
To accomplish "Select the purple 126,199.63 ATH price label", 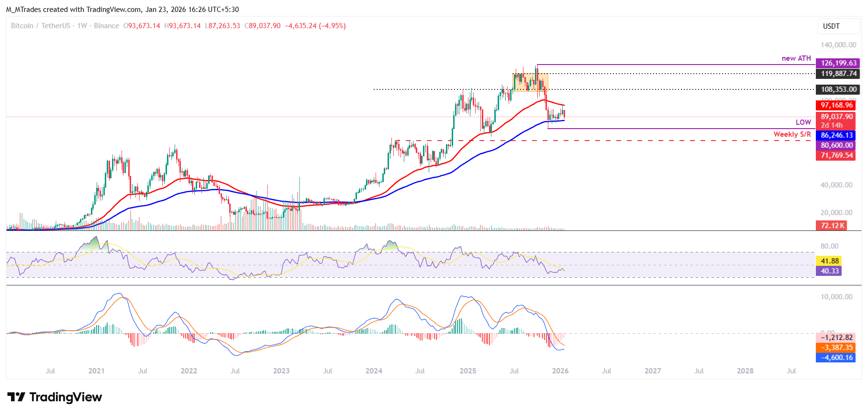I will 838,63.
